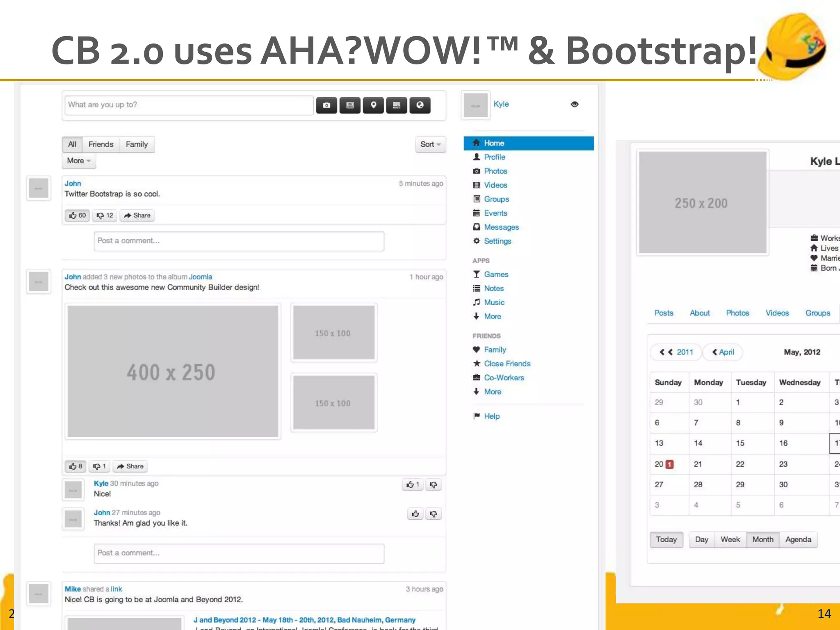Click the list button next to location pin
The height and width of the screenshot is (630, 840).
coord(397,105)
